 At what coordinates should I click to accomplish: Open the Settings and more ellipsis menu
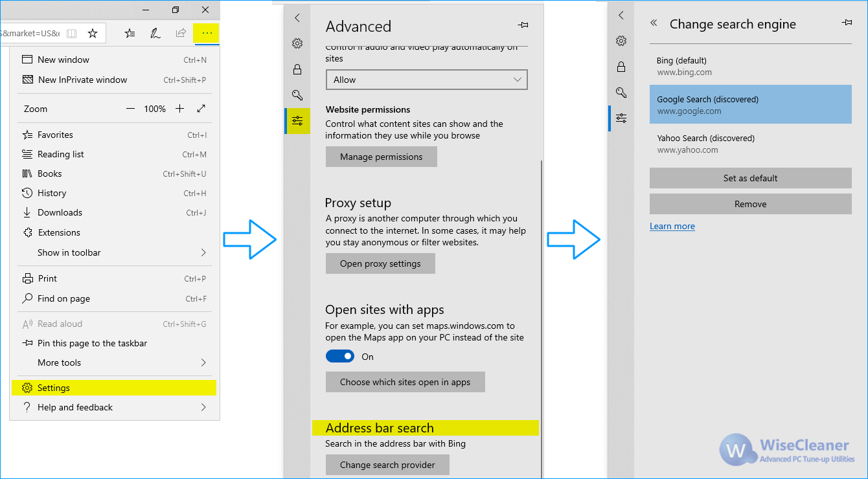point(207,33)
